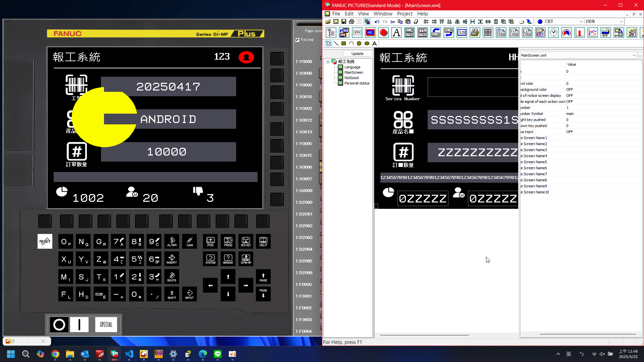Collapse the 報工系統 project tree node

pos(328,62)
